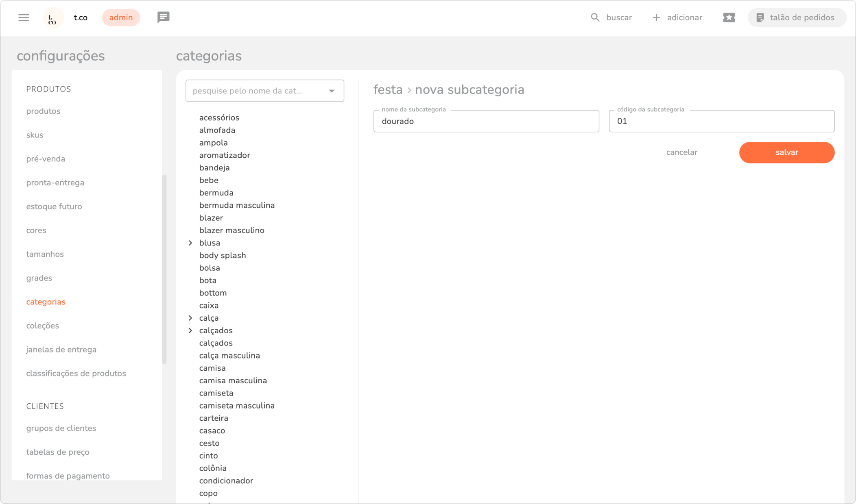Open talão de pedidos
The image size is (856, 504).
click(x=796, y=17)
